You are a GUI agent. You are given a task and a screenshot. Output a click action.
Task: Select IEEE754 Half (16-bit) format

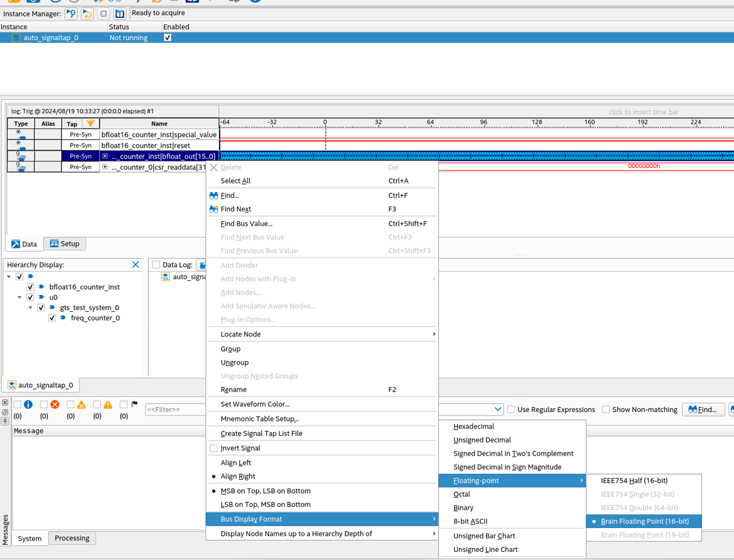(634, 480)
